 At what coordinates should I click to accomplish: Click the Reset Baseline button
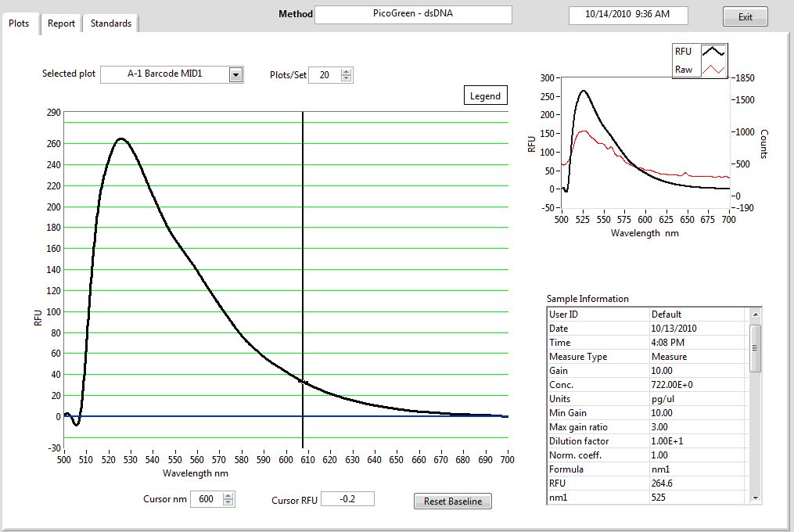tap(453, 501)
